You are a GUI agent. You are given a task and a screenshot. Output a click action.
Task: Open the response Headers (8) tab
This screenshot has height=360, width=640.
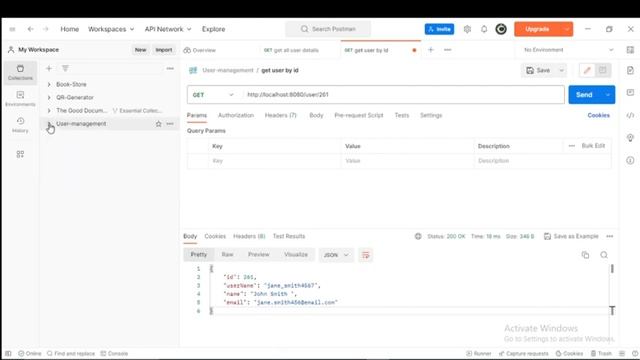click(249, 236)
